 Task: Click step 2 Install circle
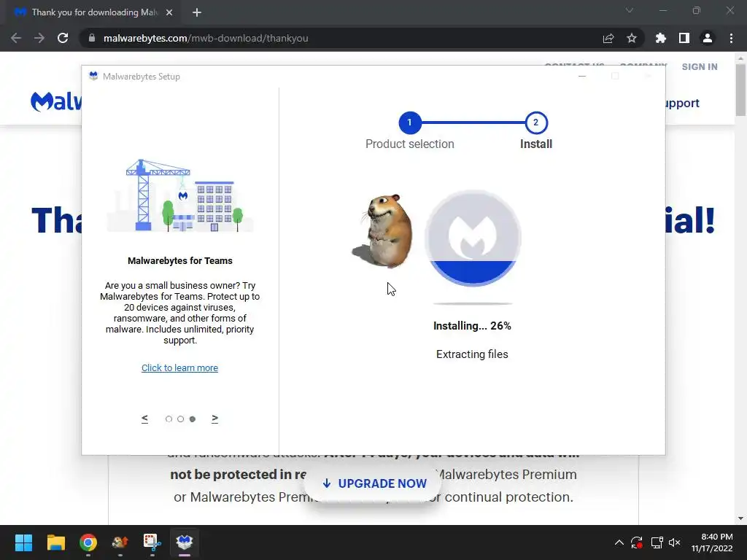536,122
